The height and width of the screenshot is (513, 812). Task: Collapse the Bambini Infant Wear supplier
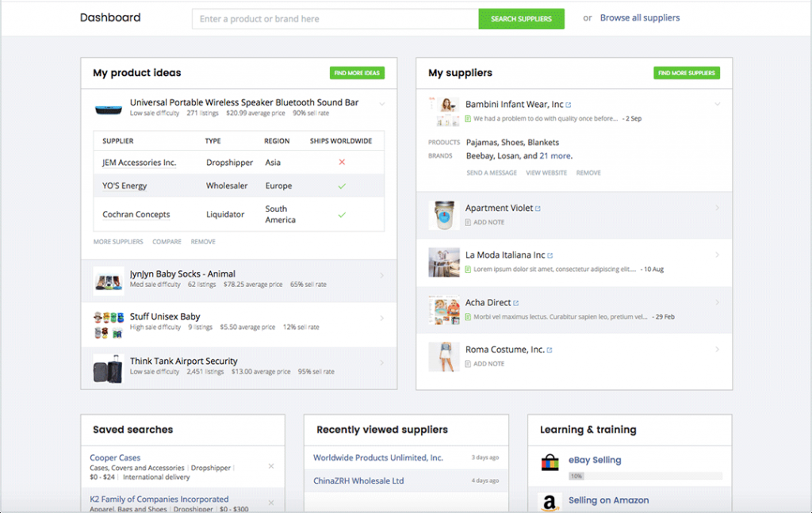[x=717, y=104]
